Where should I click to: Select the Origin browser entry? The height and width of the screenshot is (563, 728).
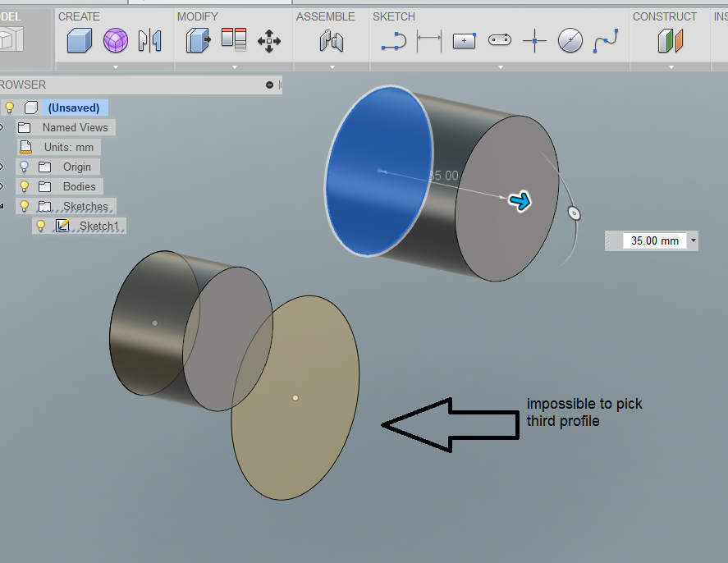(77, 167)
